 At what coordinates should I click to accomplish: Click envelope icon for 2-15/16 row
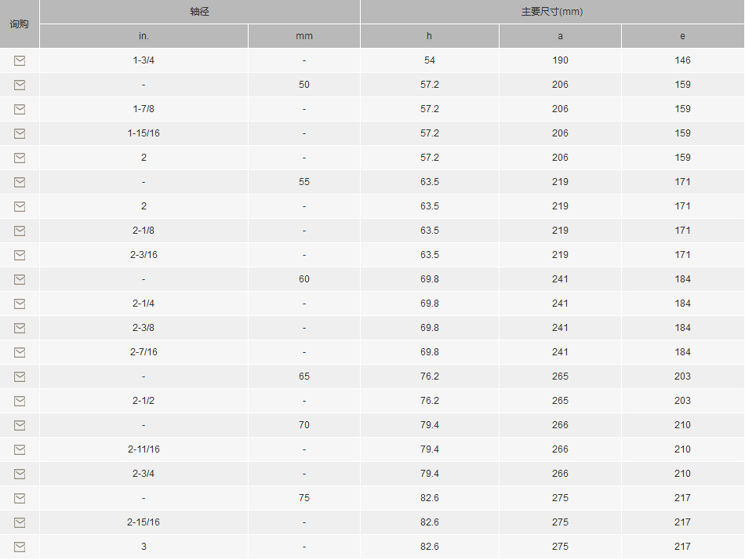coord(20,522)
